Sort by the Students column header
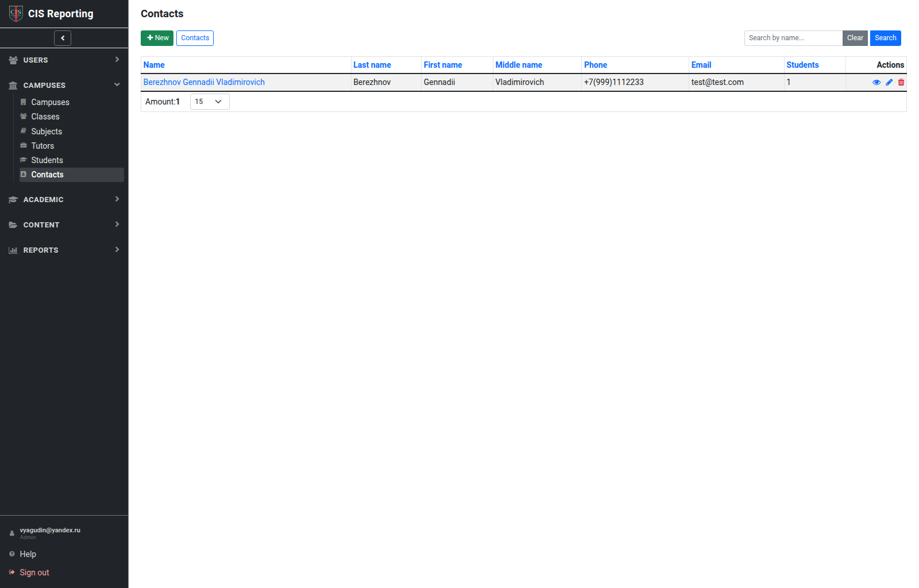The image size is (919, 588). click(x=802, y=65)
